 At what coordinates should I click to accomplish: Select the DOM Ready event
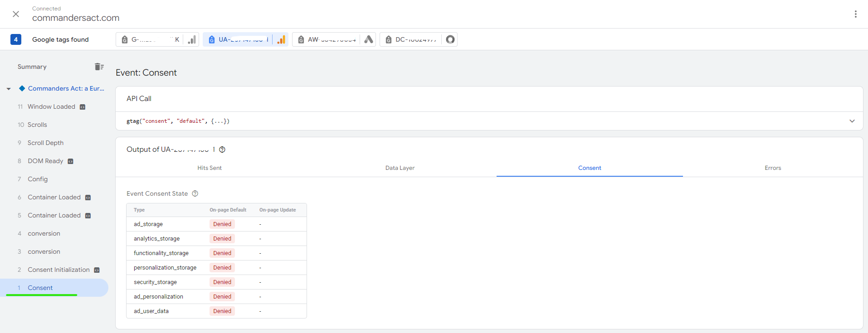point(45,161)
